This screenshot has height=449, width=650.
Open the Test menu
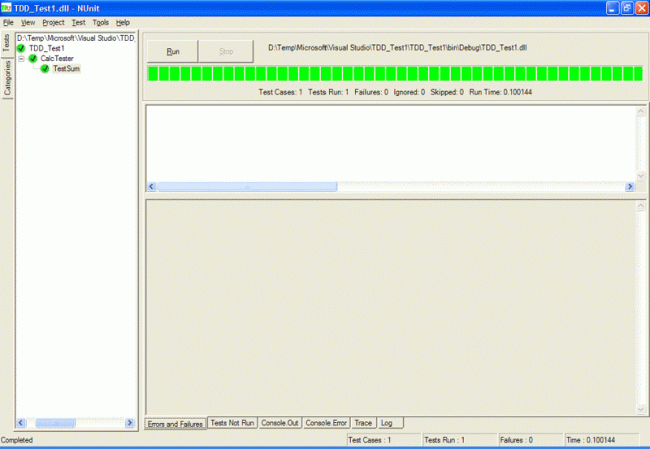tap(78, 22)
